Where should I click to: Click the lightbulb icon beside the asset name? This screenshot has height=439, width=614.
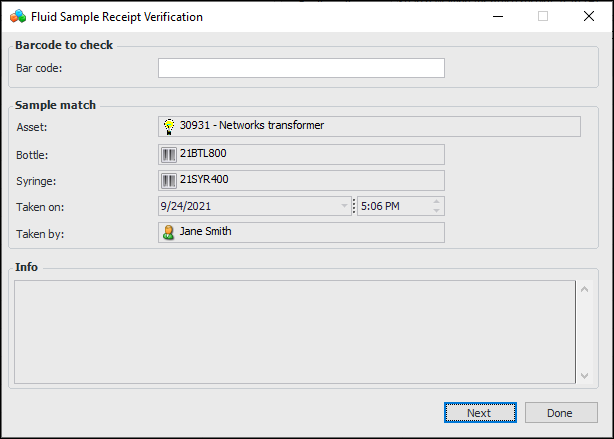(169, 126)
